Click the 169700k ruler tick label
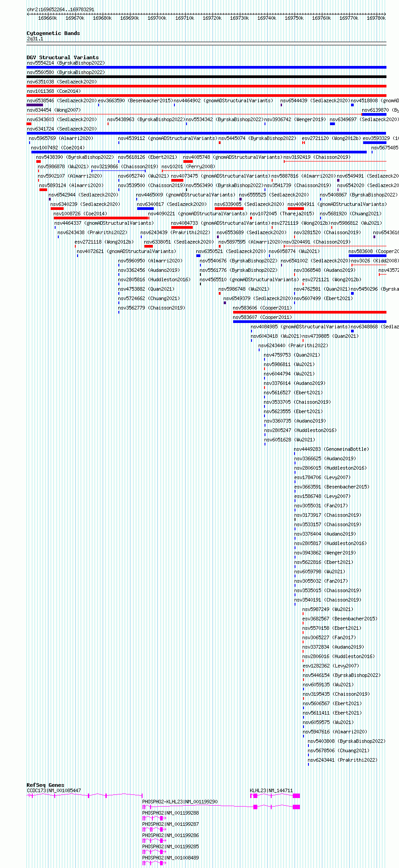The image size is (399, 868). pos(157,18)
